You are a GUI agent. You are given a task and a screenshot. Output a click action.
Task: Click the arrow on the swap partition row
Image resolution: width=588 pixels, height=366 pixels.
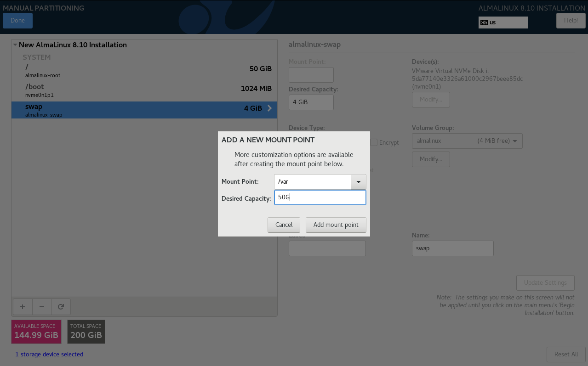pos(270,108)
